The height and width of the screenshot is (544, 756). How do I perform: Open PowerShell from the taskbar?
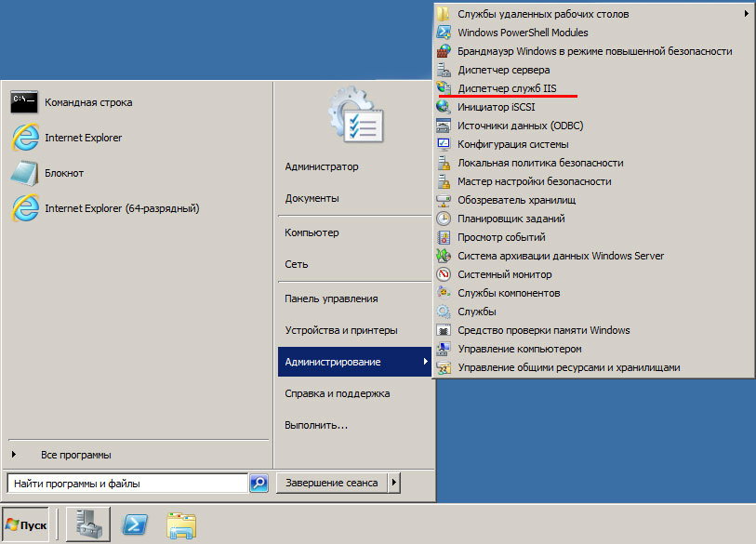pos(137,525)
